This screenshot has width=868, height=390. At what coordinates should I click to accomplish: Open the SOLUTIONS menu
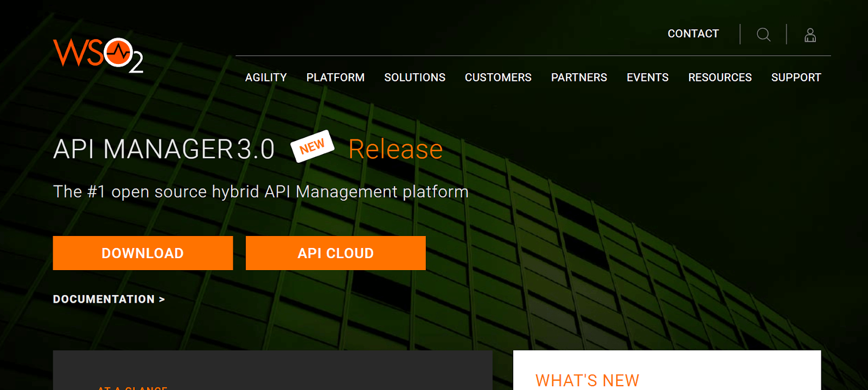pos(414,78)
